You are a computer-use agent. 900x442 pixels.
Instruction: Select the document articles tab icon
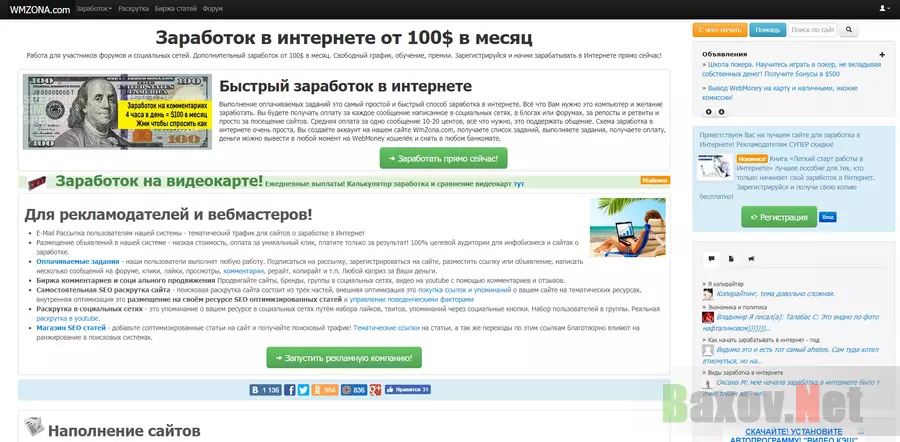coord(731,259)
